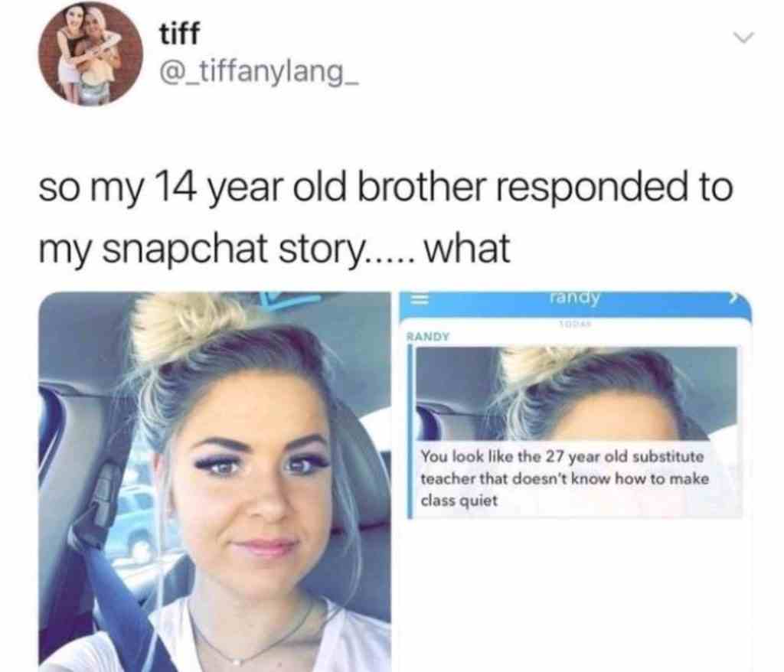Expand the tweet options chevron

[x=743, y=38]
